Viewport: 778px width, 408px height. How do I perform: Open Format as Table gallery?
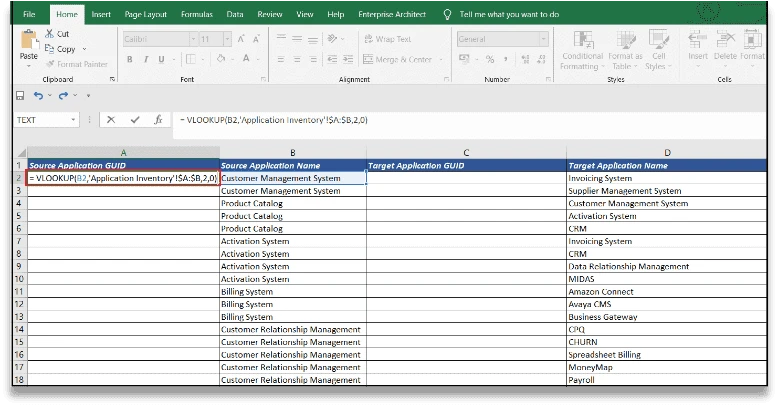pos(625,50)
